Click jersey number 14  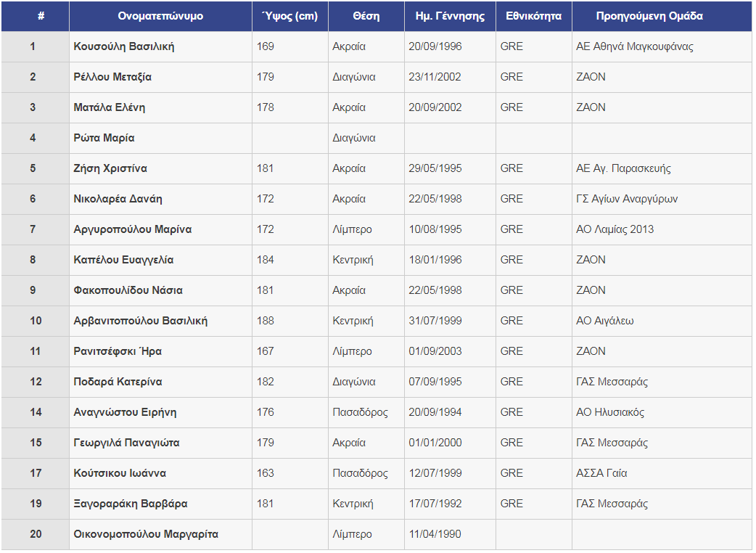pyautogui.click(x=36, y=412)
